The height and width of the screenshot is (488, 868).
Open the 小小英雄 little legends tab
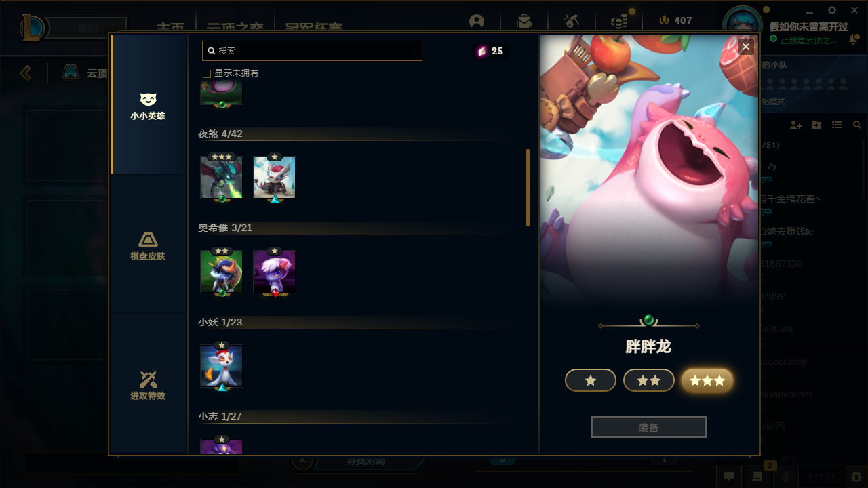pyautogui.click(x=149, y=105)
